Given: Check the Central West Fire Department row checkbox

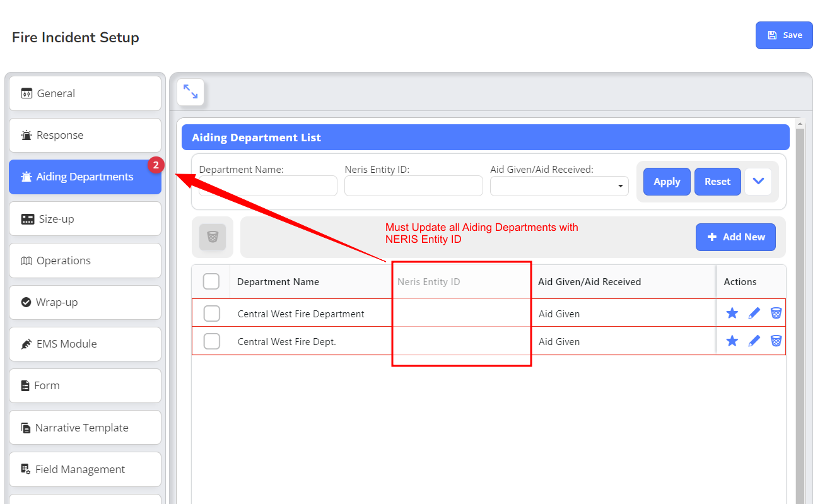Looking at the screenshot, I should coord(212,314).
